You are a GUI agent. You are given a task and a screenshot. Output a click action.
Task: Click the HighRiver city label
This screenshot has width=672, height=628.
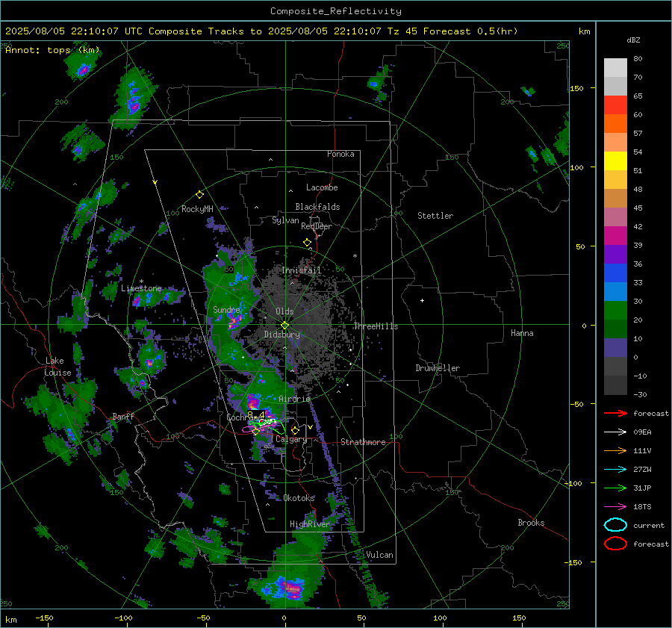[310, 524]
